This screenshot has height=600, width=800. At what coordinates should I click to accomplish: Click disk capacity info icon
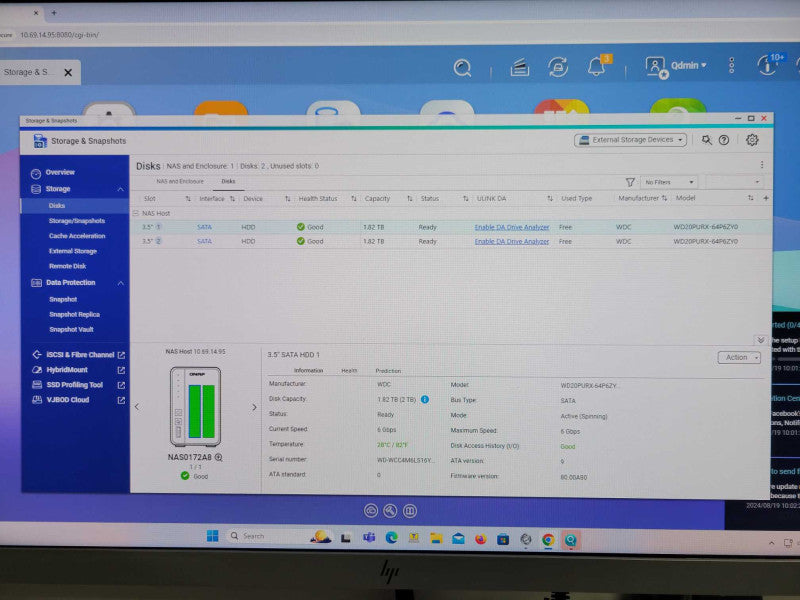pos(424,399)
